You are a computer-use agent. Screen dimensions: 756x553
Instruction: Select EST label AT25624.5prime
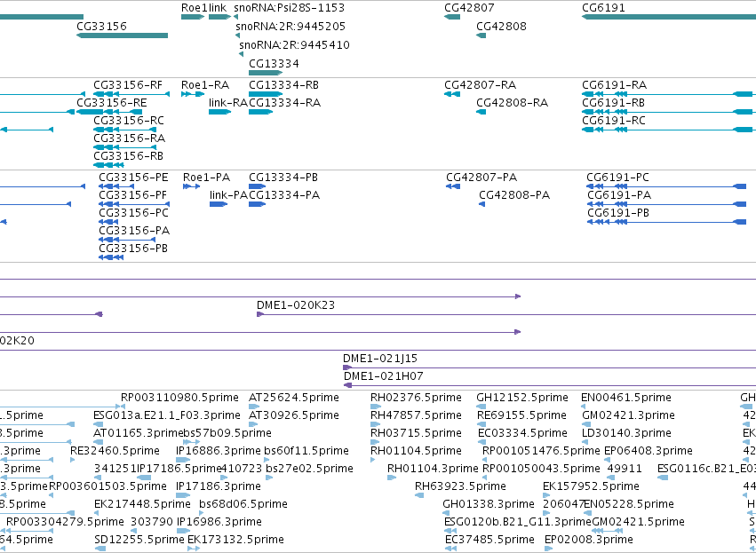(x=294, y=398)
